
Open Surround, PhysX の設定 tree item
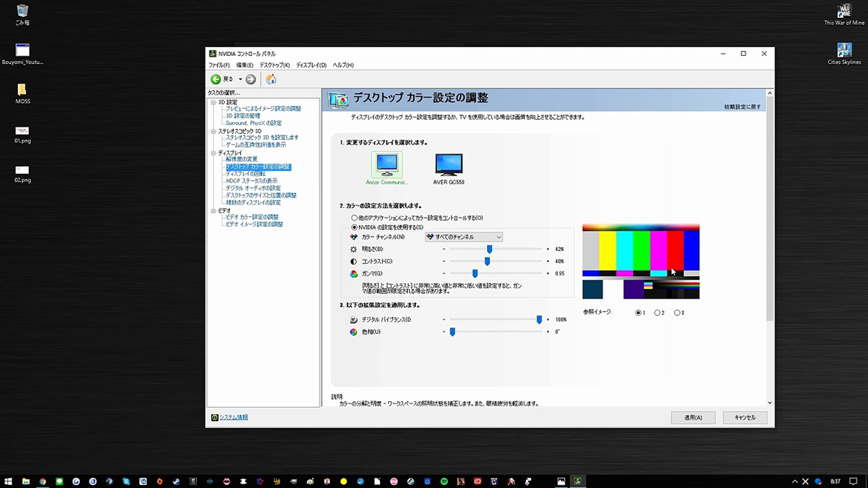(254, 123)
